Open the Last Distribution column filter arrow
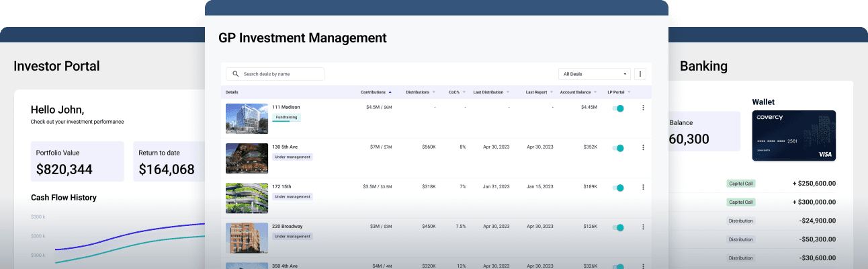 [507, 92]
